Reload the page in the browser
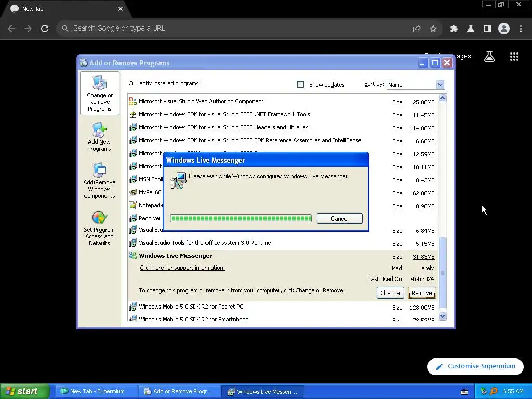The height and width of the screenshot is (399, 532). click(x=45, y=29)
